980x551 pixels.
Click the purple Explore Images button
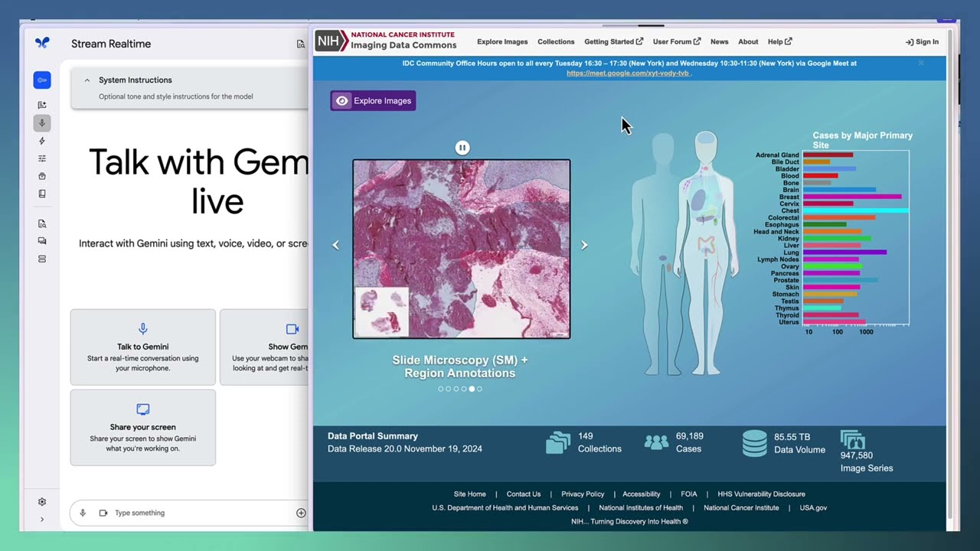point(373,100)
